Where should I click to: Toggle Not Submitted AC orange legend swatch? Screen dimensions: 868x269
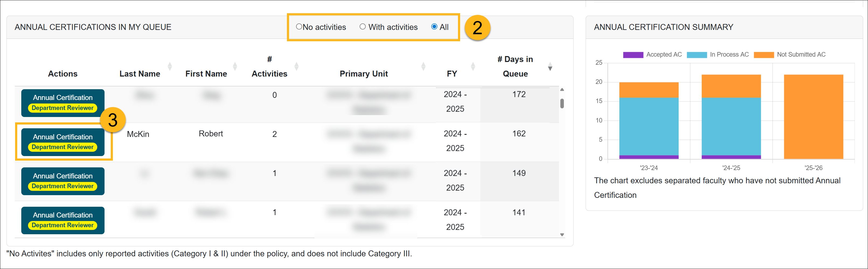coord(763,55)
